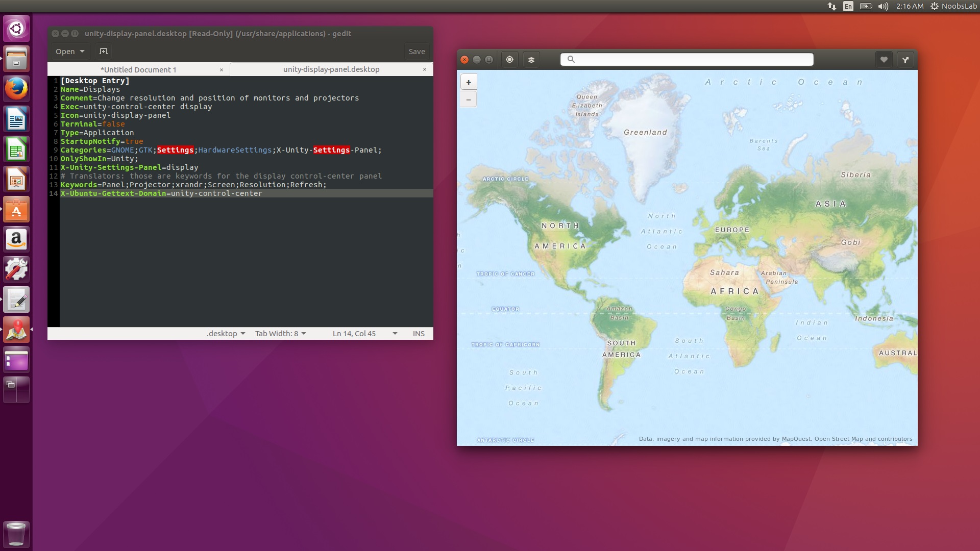
Task: Open the Ln 14, Col 45 line dropdown
Action: pyautogui.click(x=364, y=333)
